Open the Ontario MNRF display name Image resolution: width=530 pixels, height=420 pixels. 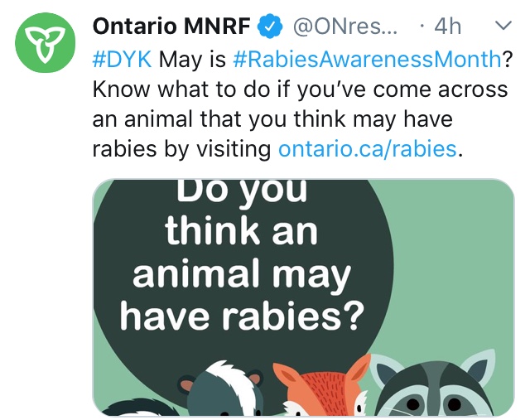(171, 27)
